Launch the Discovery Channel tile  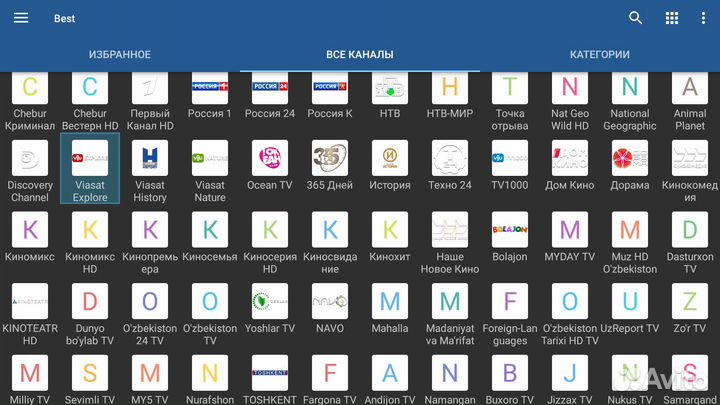click(30, 160)
